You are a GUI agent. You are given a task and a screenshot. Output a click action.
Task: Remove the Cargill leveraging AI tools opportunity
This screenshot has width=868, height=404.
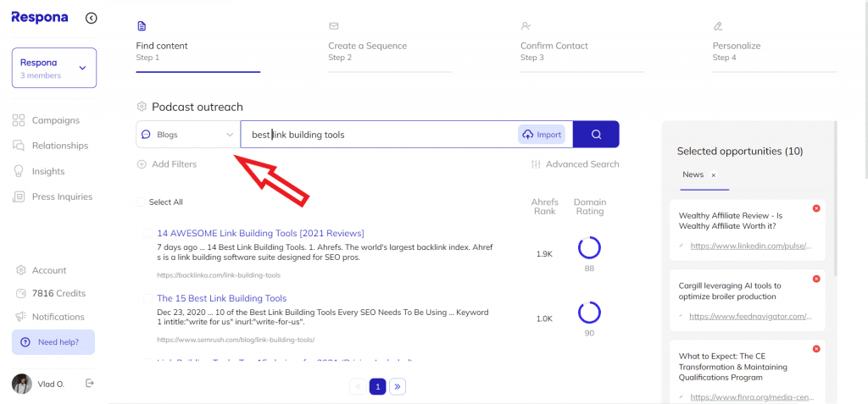point(816,279)
